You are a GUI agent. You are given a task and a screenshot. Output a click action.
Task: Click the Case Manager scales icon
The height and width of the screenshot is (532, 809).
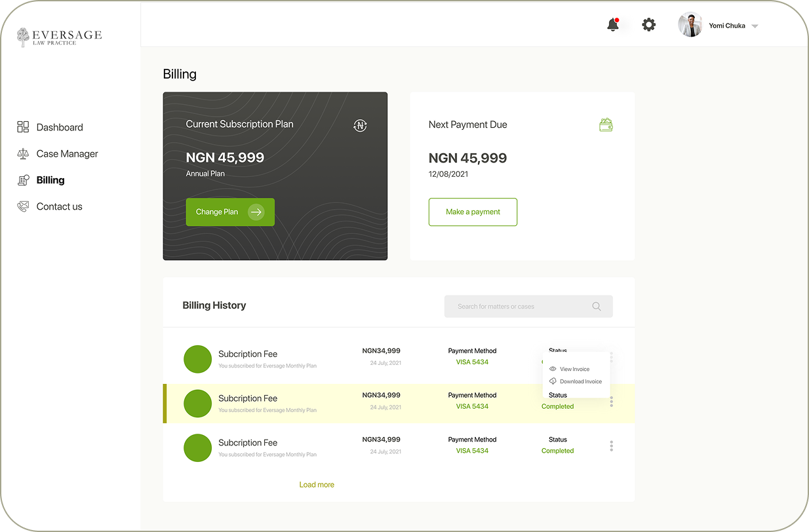pyautogui.click(x=22, y=153)
